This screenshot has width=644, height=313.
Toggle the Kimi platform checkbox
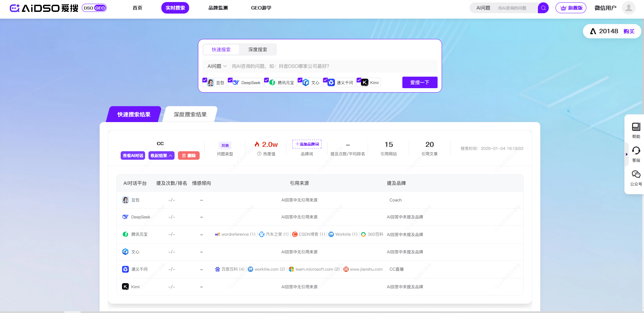click(x=359, y=80)
